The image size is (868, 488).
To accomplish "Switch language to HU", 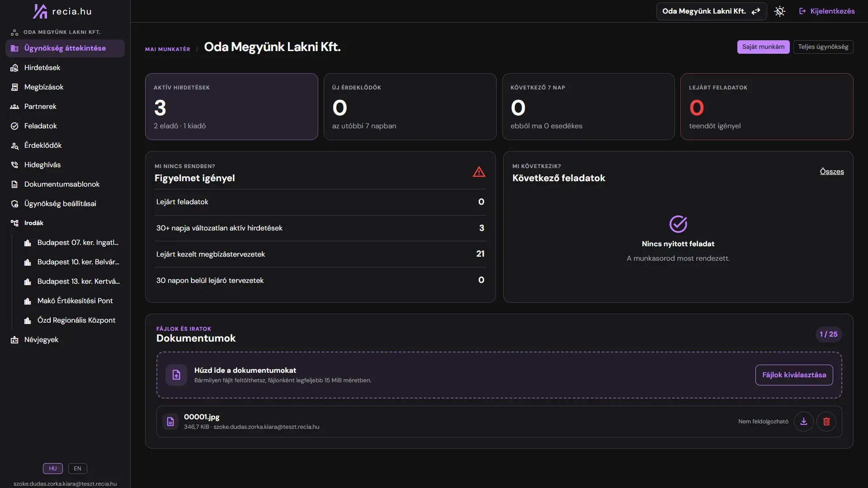I will click(x=53, y=469).
